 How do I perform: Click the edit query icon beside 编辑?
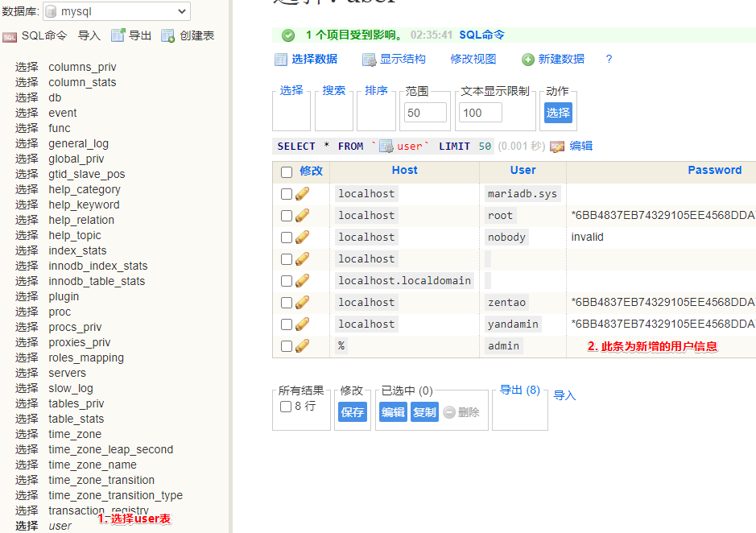(x=557, y=147)
